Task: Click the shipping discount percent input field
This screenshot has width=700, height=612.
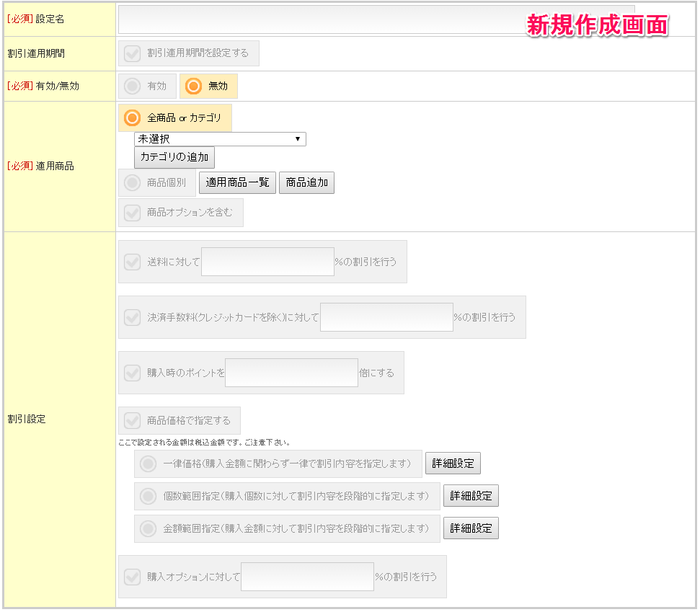Action: click(267, 262)
